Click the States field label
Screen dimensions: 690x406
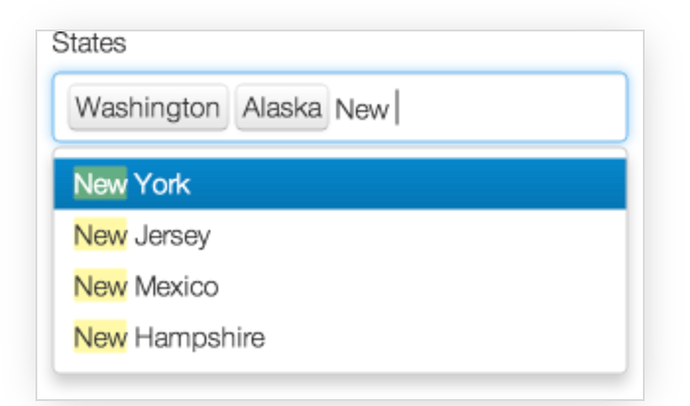pos(89,43)
